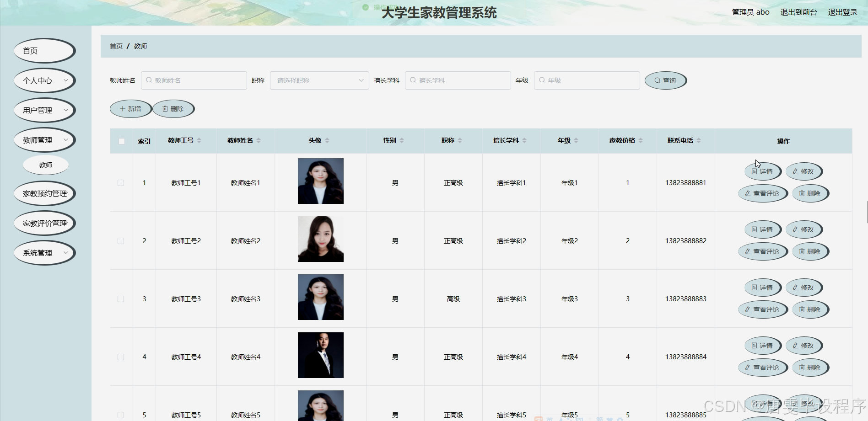Open 详情 for 教师姓名2 row

click(762, 229)
